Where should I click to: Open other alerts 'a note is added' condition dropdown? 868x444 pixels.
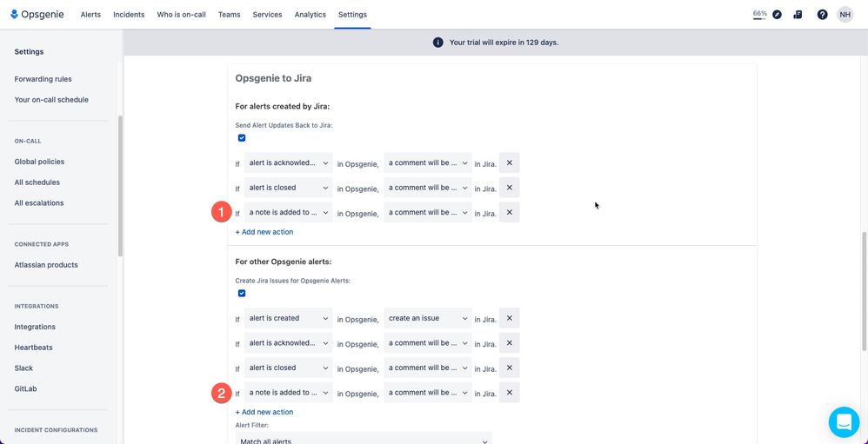pos(289,393)
